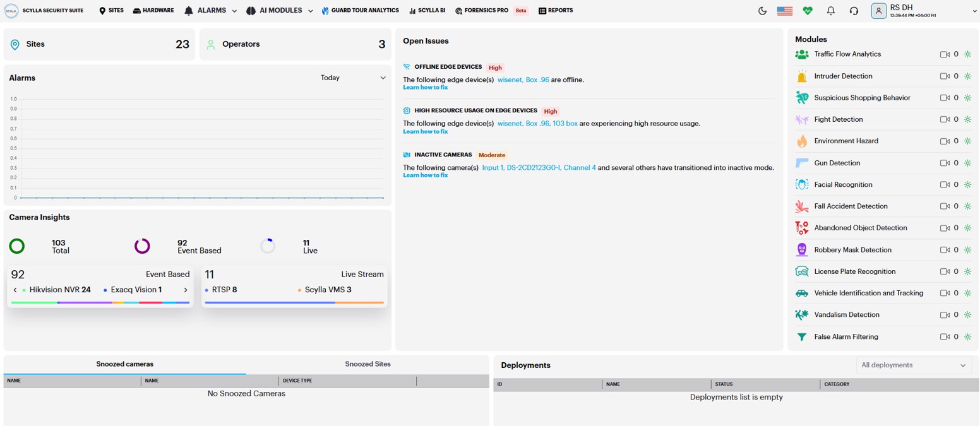Open the support headset icon
This screenshot has height=426, width=980.
[854, 11]
